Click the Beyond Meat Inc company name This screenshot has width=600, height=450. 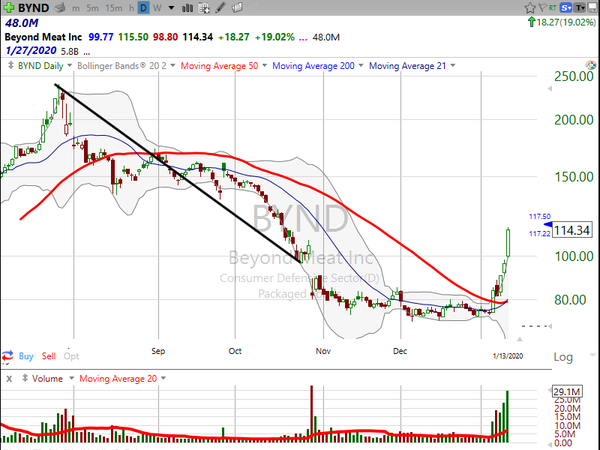pos(43,37)
